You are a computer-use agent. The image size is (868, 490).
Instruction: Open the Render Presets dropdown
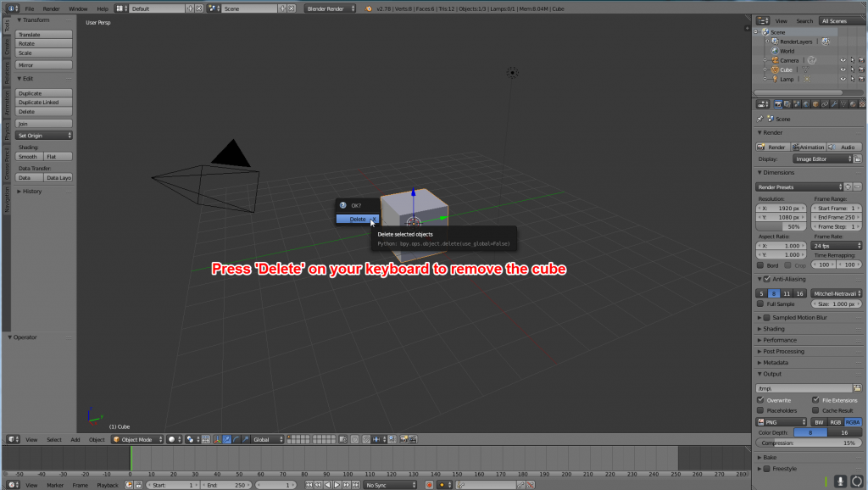(x=799, y=187)
